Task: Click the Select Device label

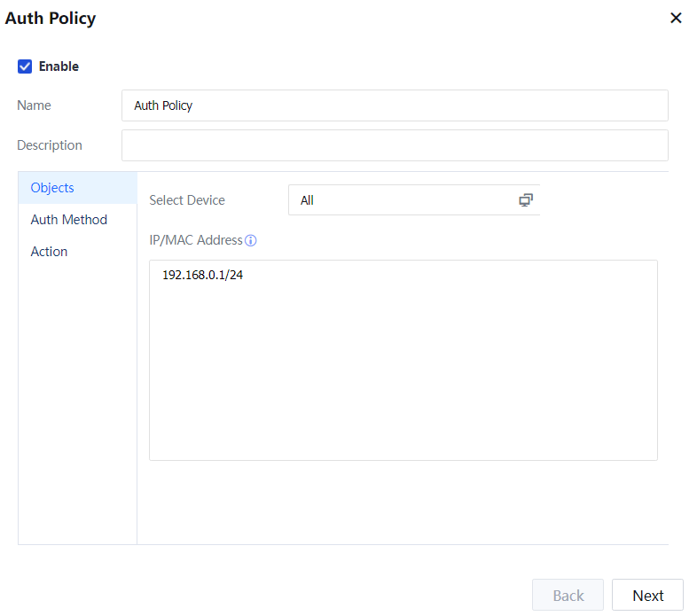Action: tap(187, 200)
